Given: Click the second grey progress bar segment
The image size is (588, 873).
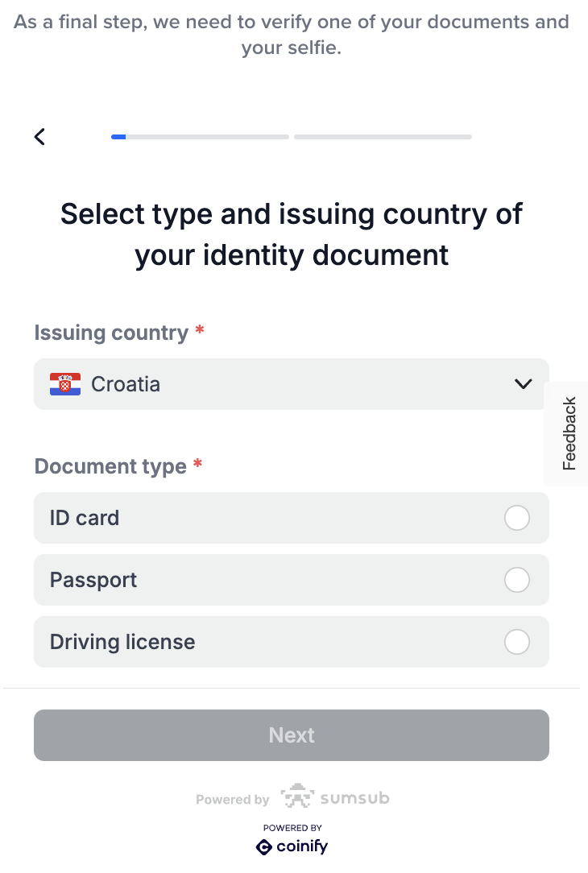Looking at the screenshot, I should pos(383,137).
